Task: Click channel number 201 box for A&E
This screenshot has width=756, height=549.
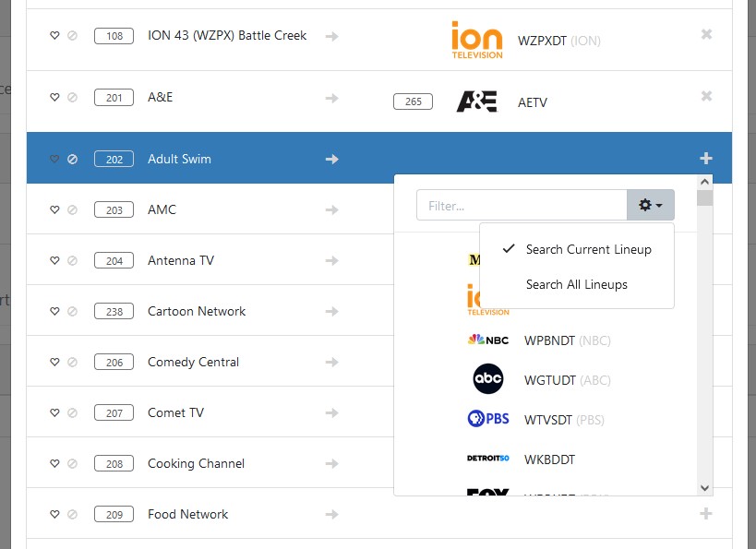Action: point(114,98)
